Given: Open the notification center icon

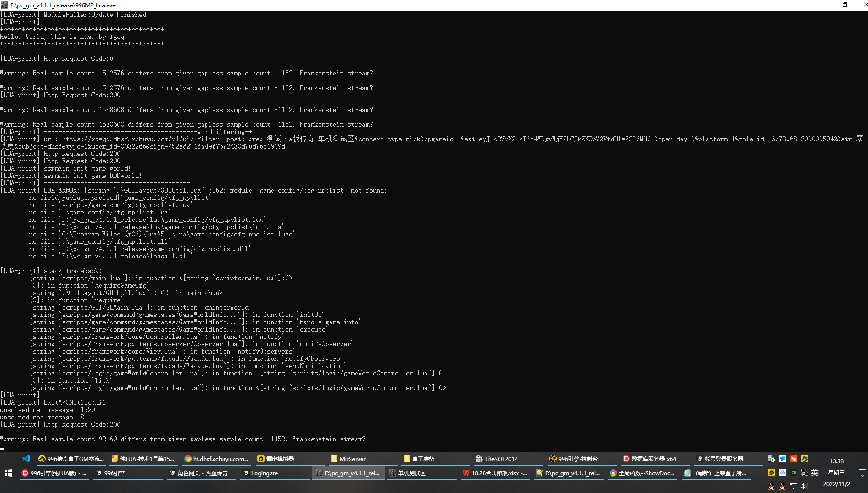Looking at the screenshot, I should click(862, 473).
